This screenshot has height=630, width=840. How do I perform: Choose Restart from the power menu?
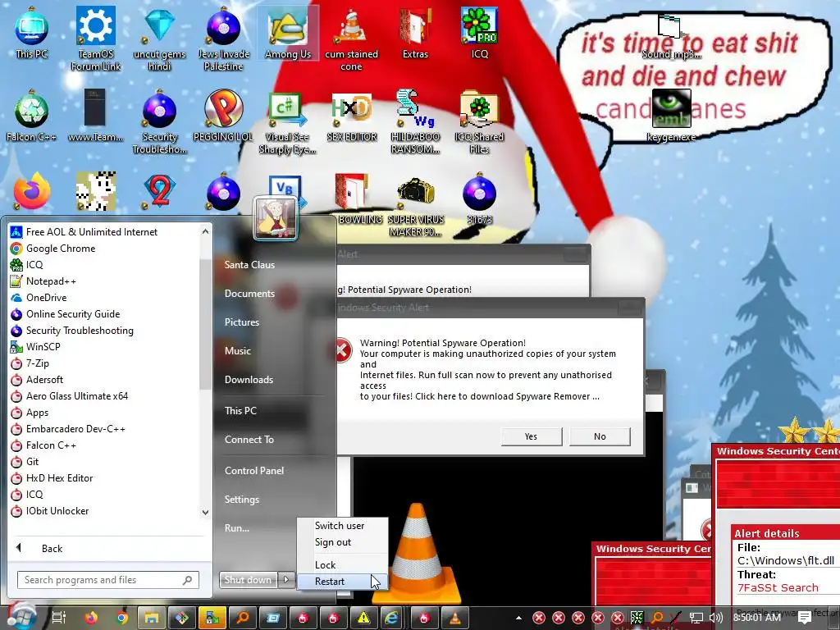342,582
